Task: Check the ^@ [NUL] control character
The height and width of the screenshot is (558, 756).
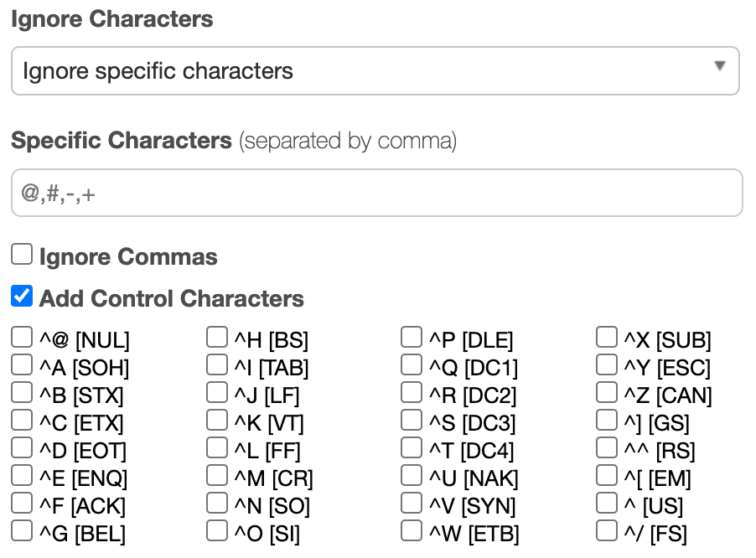Action: pyautogui.click(x=22, y=338)
